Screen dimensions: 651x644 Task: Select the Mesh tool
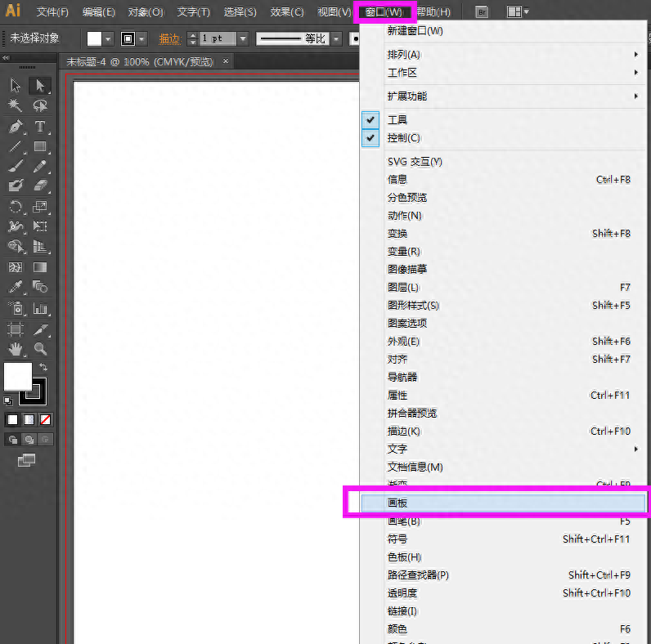[16, 267]
